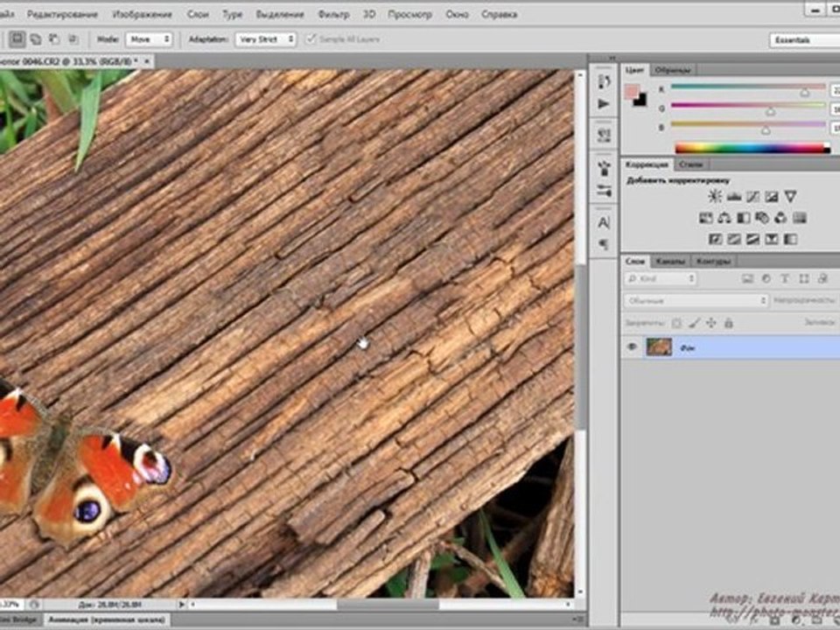Image resolution: width=840 pixels, height=630 pixels.
Task: Close the open document tab
Action: pyautogui.click(x=147, y=61)
